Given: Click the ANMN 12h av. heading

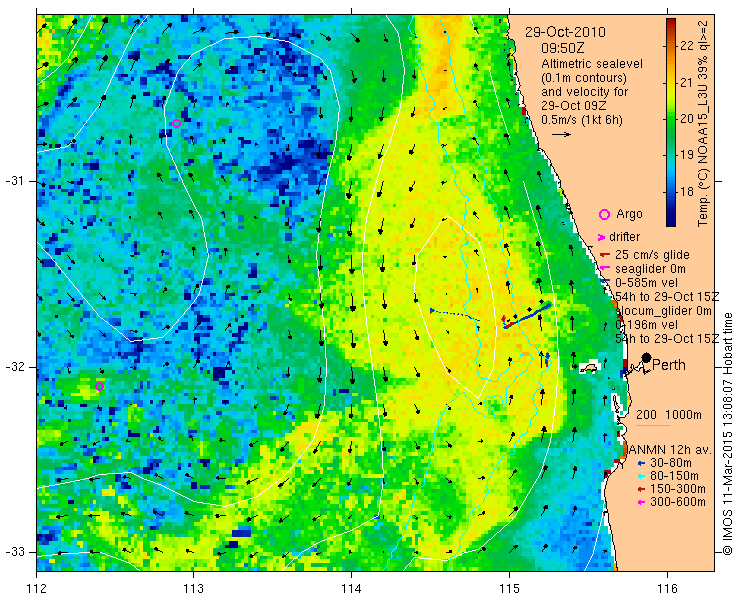Looking at the screenshot, I should 670,449.
